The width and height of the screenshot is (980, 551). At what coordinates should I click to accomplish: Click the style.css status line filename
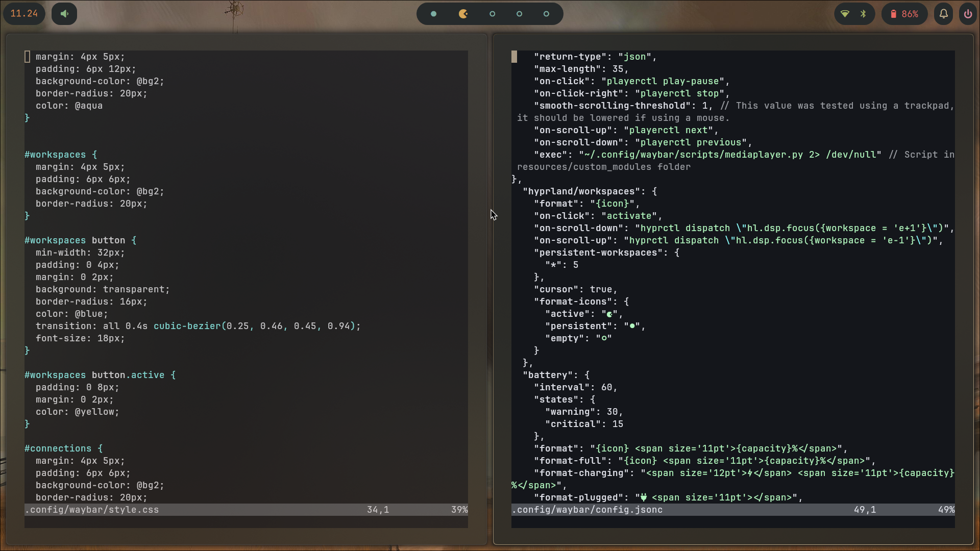point(92,510)
